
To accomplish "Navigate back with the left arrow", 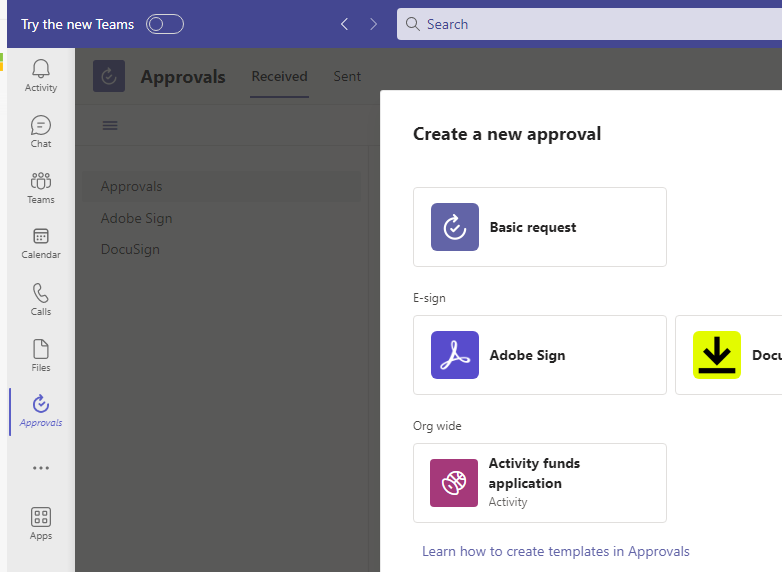I will pos(344,24).
